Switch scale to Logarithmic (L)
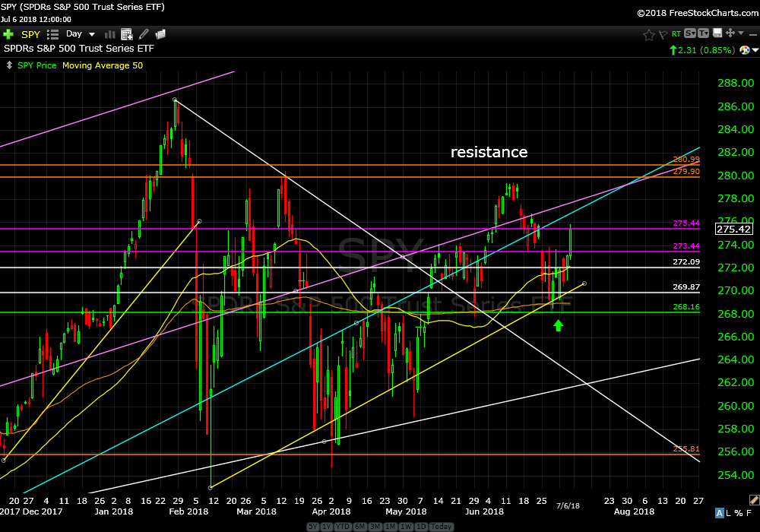This screenshot has height=532, width=760. click(727, 515)
